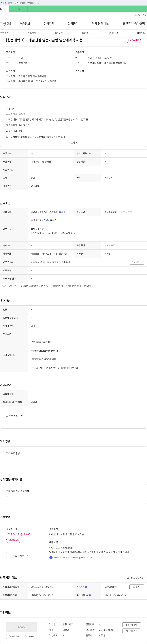Open the 로그인 link
The height and width of the screenshot is (644, 147).
click(137, 15)
